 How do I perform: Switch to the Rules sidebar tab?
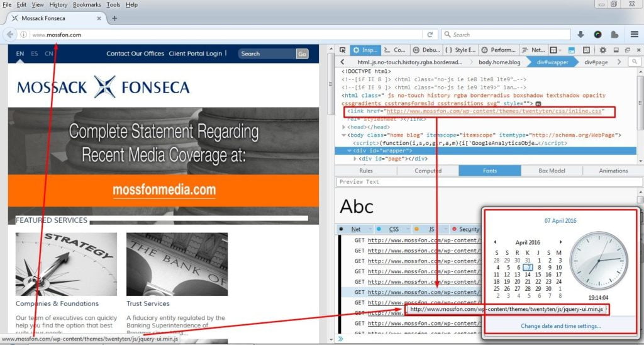pyautogui.click(x=366, y=171)
